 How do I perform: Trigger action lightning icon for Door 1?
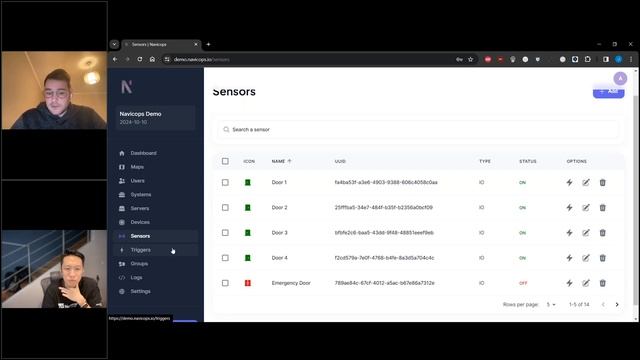(569, 182)
